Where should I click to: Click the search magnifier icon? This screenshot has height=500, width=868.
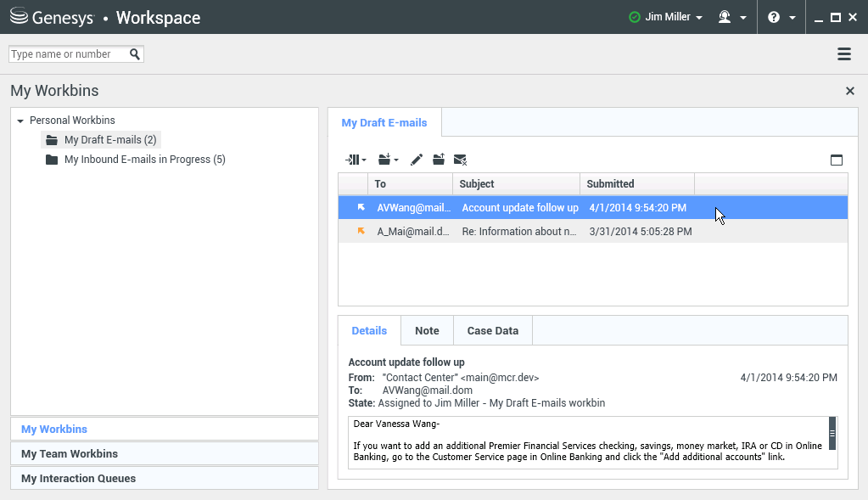[135, 54]
